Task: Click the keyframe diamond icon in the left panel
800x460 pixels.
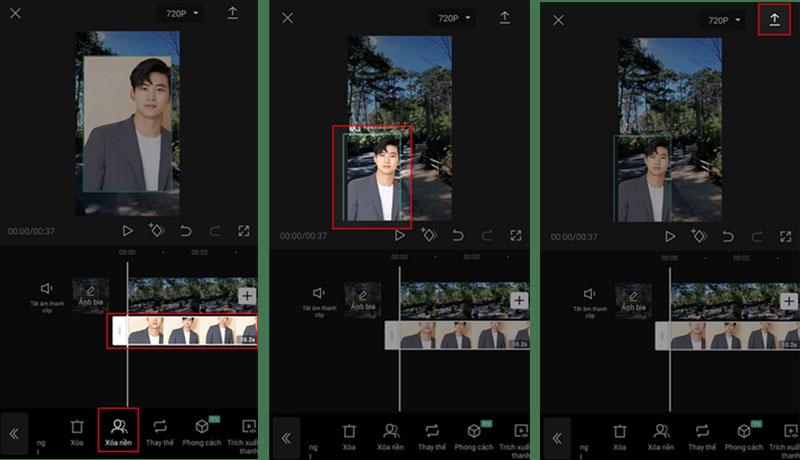Action: coord(156,230)
